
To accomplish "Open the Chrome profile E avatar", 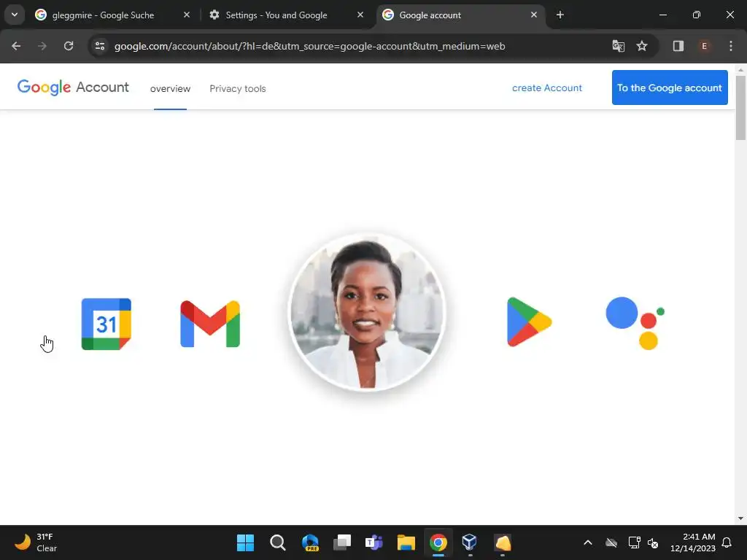I will [x=704, y=46].
